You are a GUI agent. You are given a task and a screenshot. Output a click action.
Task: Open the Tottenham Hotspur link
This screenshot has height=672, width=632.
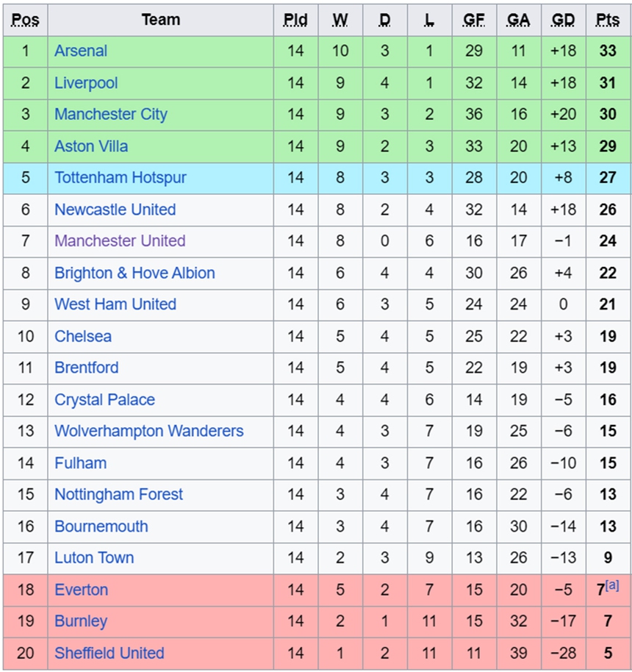[121, 178]
